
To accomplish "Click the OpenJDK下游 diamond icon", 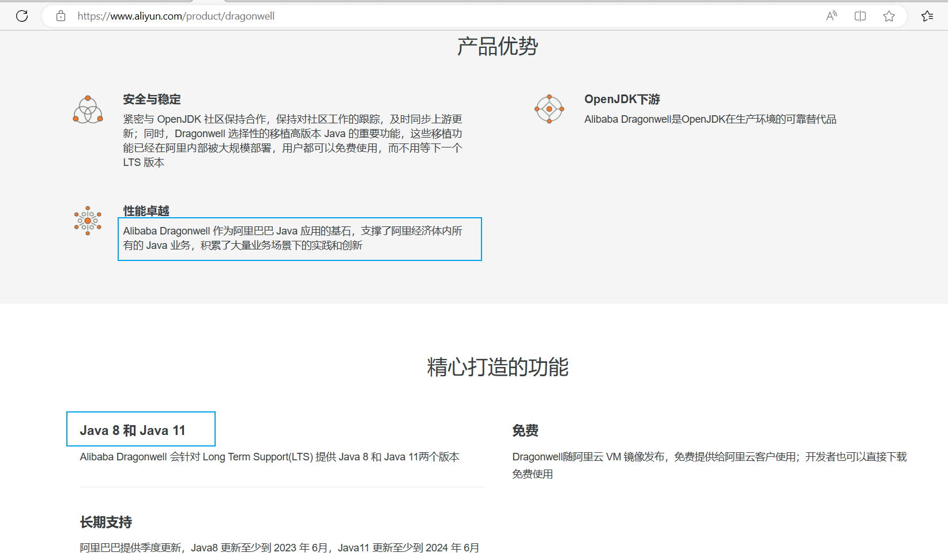I will click(549, 109).
